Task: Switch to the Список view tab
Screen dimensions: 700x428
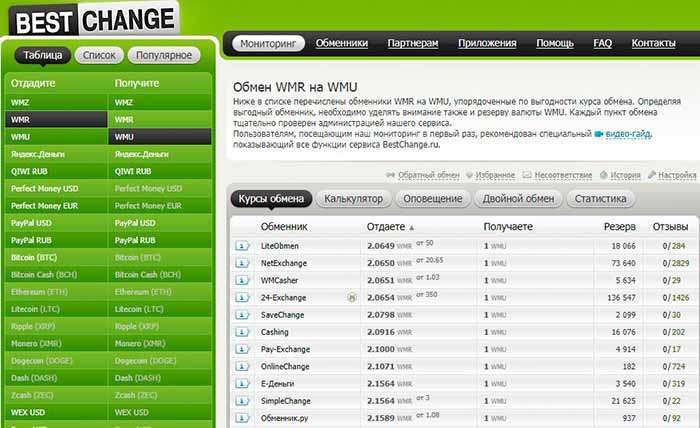Action: tap(99, 55)
